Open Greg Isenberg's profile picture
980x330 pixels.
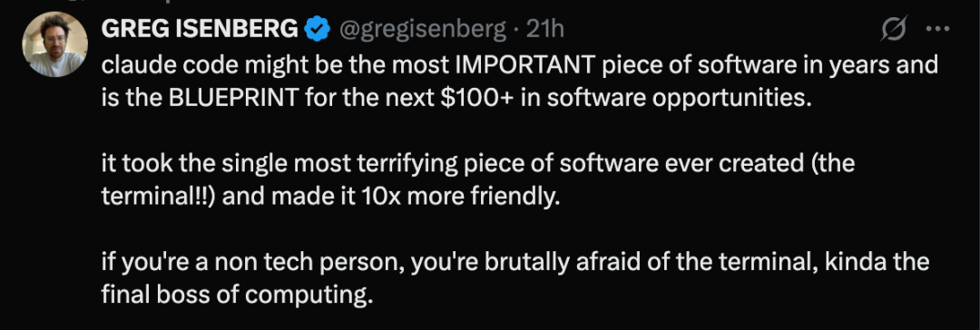tap(55, 44)
